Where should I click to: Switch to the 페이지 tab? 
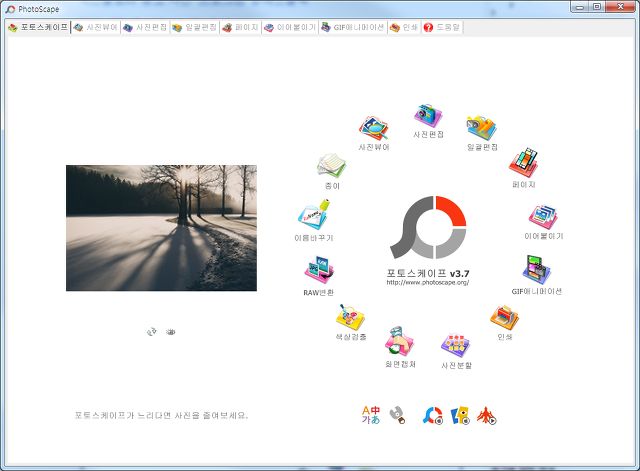(x=241, y=27)
